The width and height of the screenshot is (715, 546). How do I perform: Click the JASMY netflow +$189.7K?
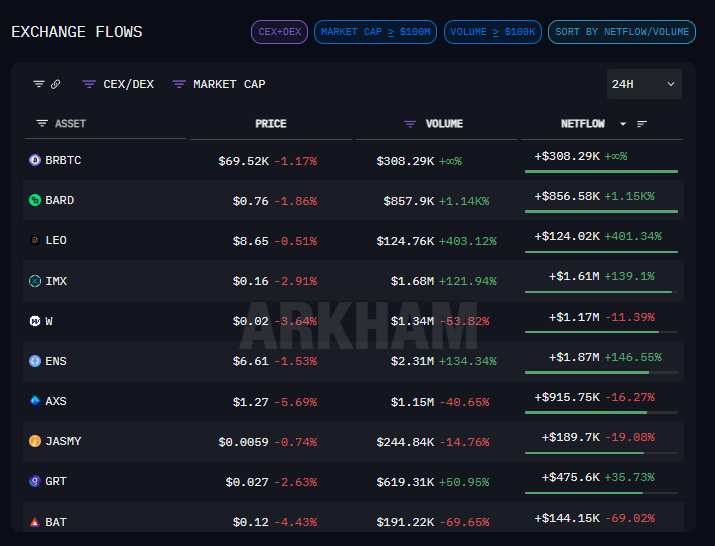(x=571, y=437)
